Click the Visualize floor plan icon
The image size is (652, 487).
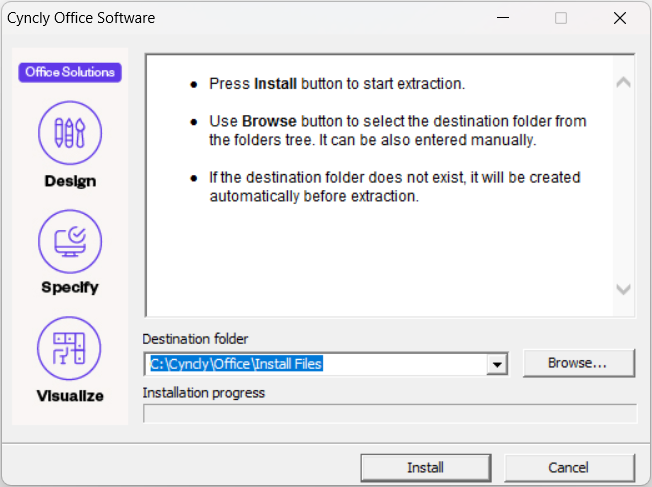tap(69, 348)
